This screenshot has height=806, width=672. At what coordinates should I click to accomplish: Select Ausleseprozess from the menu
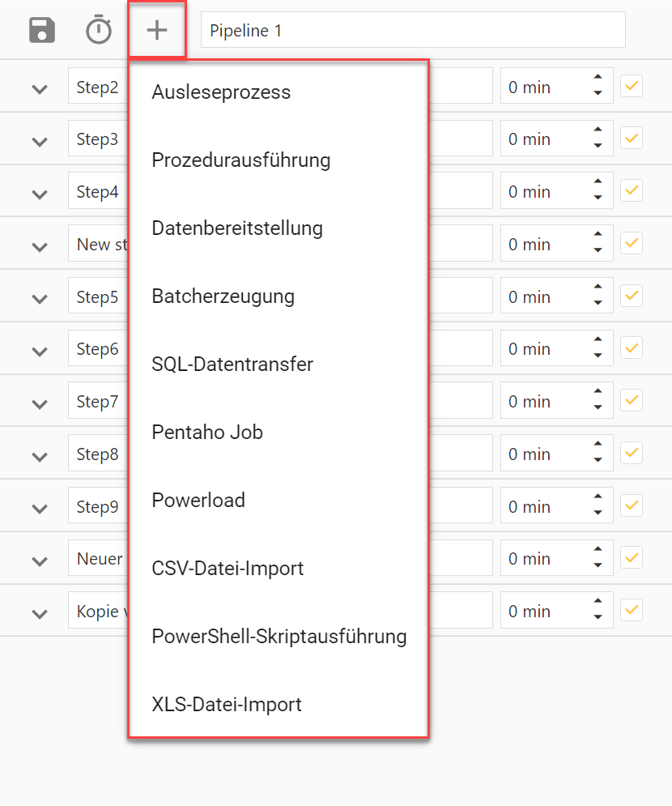221,92
